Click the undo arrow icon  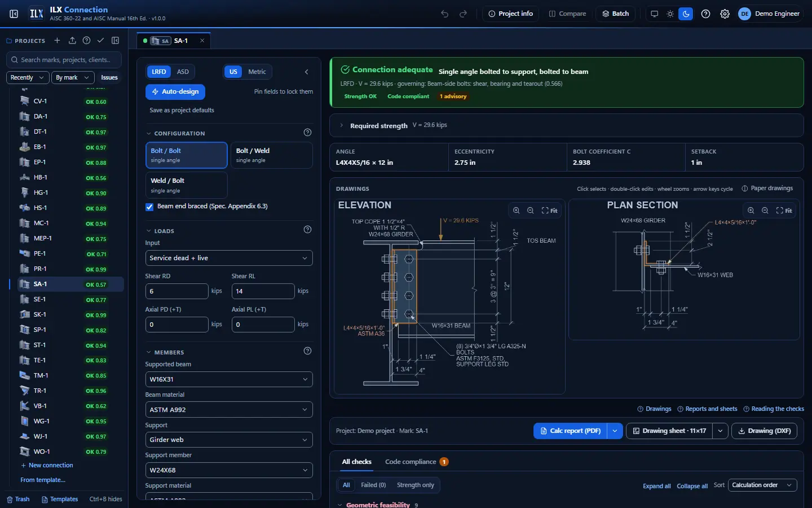pyautogui.click(x=445, y=14)
